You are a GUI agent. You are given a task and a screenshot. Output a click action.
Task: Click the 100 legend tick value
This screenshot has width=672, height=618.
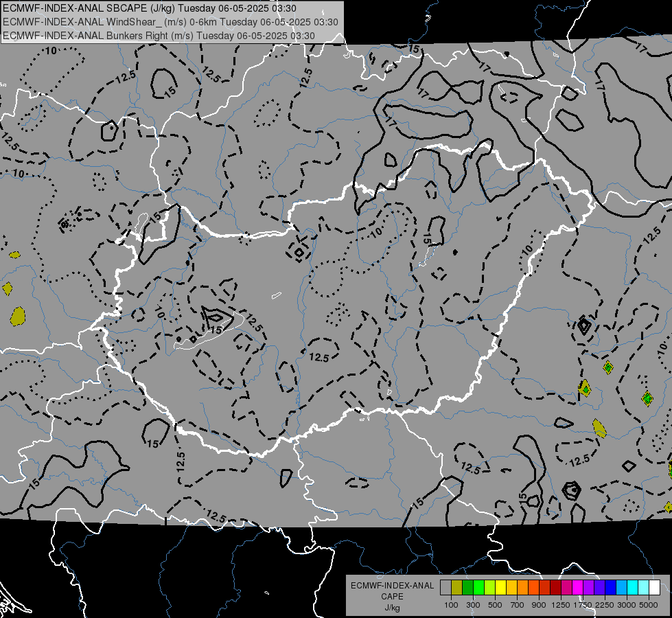click(451, 605)
